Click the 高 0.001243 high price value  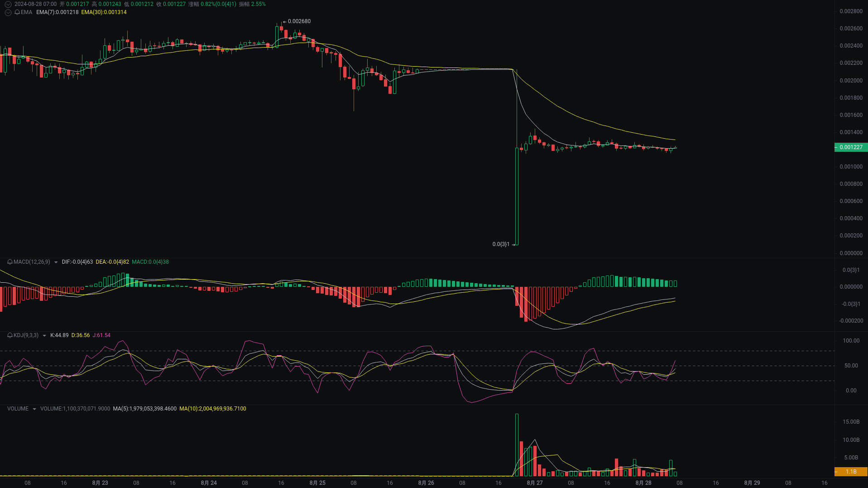click(x=106, y=4)
